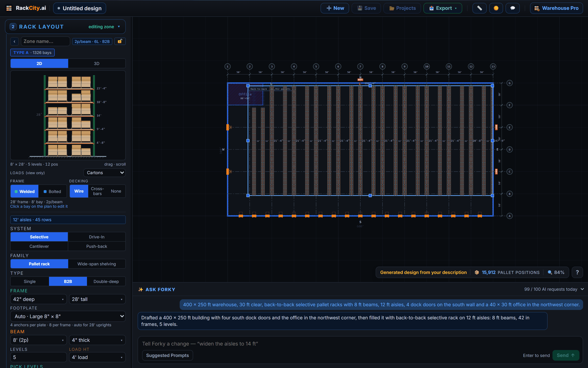Click the Zone name input field
588x368 pixels.
(46, 41)
